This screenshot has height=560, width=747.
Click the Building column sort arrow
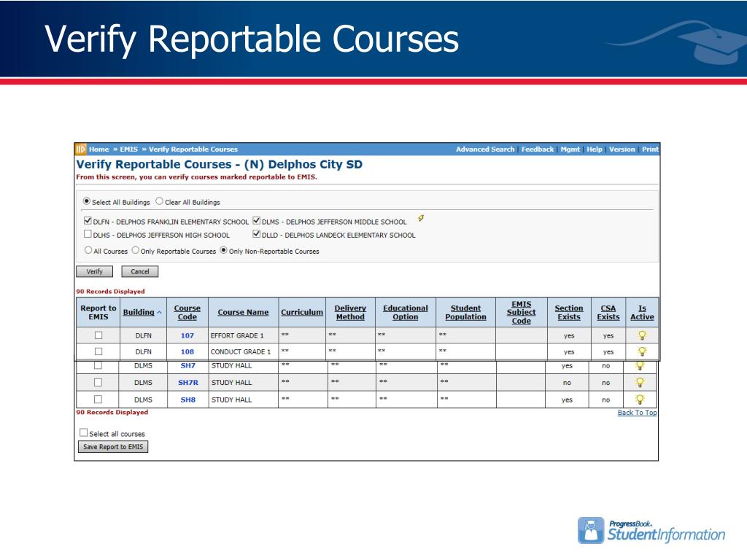pyautogui.click(x=159, y=312)
